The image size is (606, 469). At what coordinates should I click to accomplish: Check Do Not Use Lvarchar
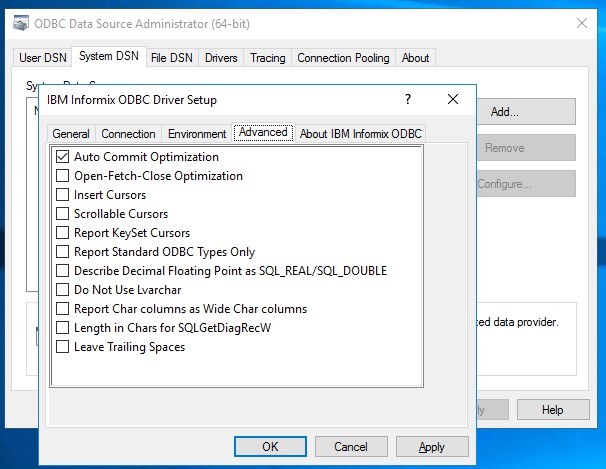point(63,290)
